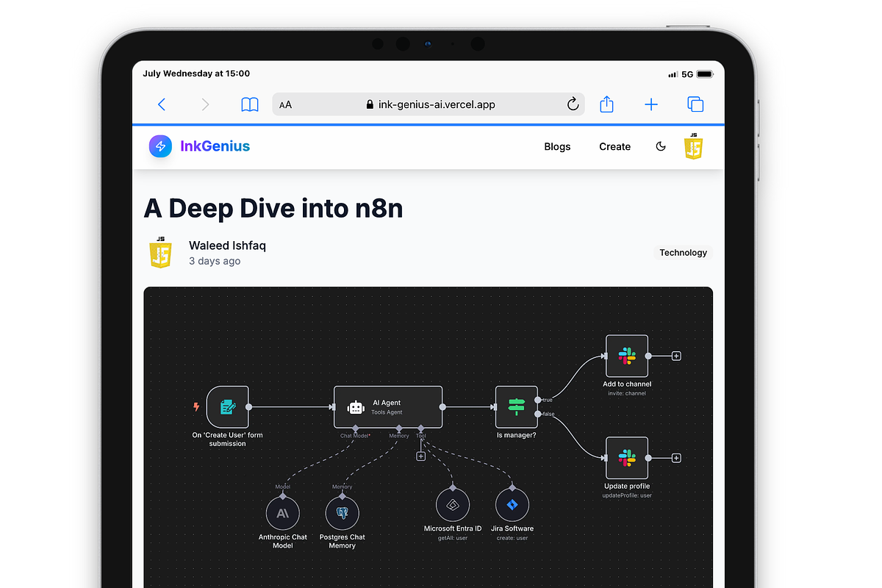
Task: Open the InkGenius home link text
Action: click(x=215, y=146)
